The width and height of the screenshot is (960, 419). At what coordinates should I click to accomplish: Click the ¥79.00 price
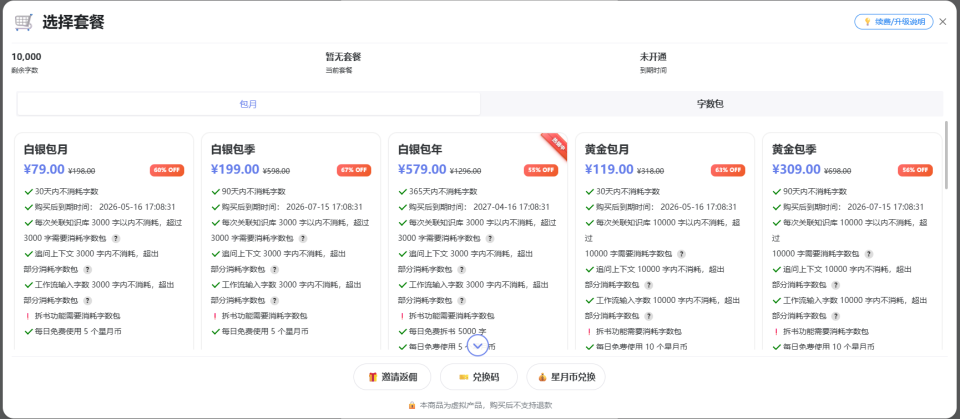[x=44, y=170]
